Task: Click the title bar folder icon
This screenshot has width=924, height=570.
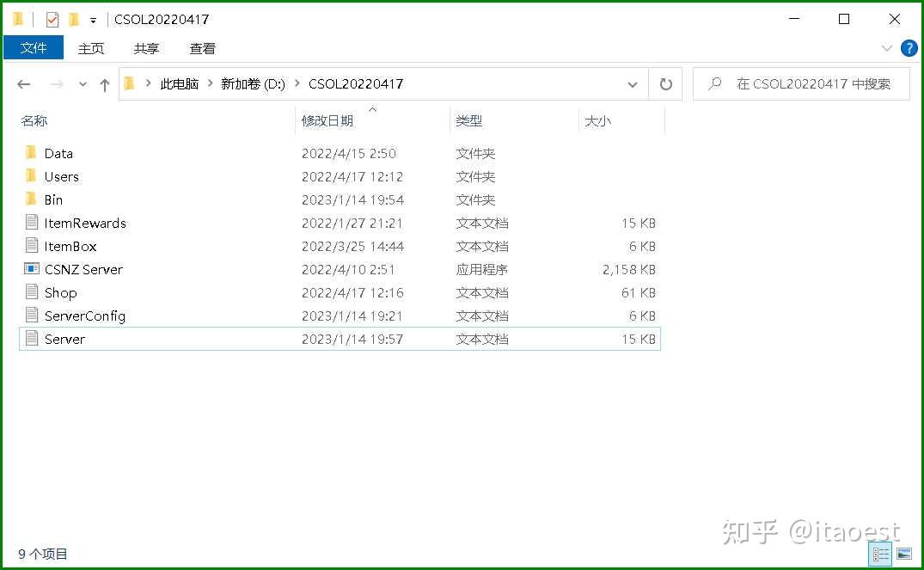Action: click(x=18, y=20)
